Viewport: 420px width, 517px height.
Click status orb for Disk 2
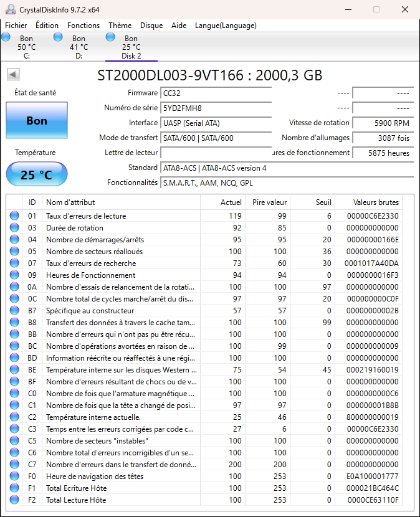(x=110, y=37)
